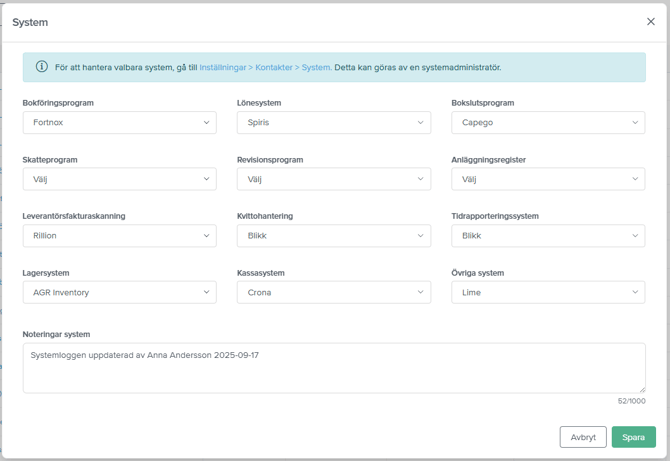Expand the Kvittohantering dropdown showing Blikk
The width and height of the screenshot is (670, 461).
click(x=333, y=236)
